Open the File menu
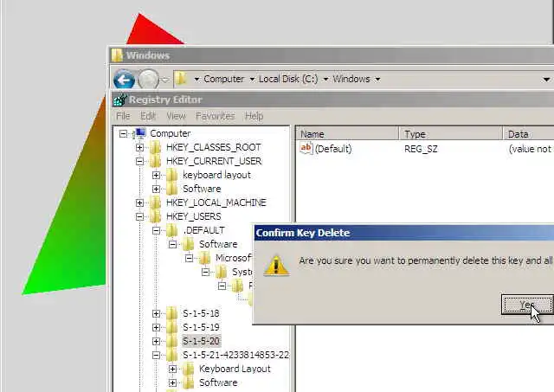This screenshot has height=392, width=554. click(x=123, y=116)
